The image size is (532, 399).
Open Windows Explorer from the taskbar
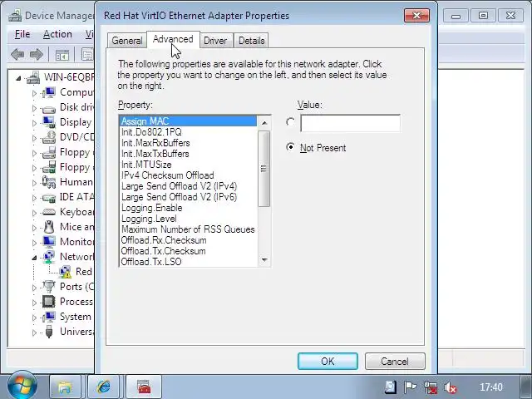(65, 387)
